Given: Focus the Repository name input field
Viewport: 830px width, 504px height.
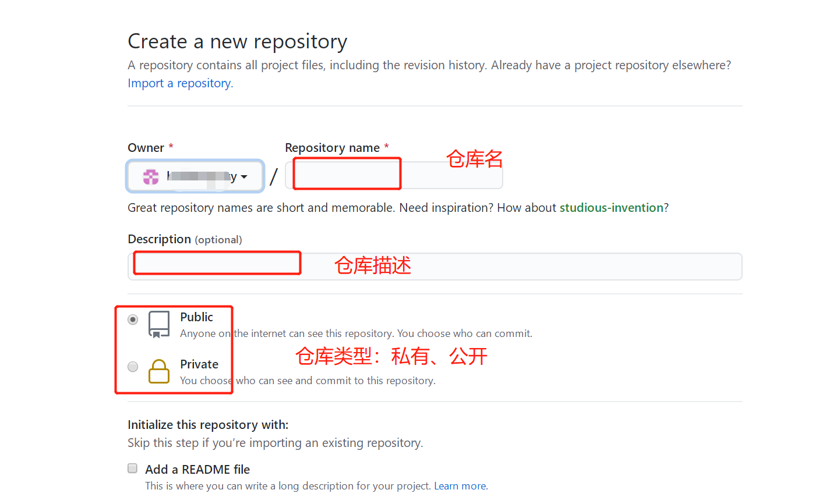Looking at the screenshot, I should (x=394, y=175).
